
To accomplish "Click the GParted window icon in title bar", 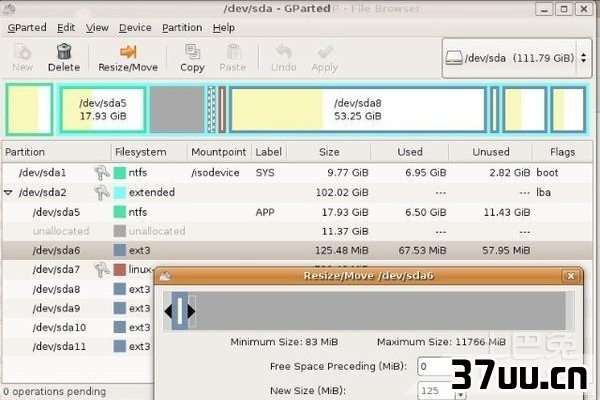I will [x=9, y=8].
